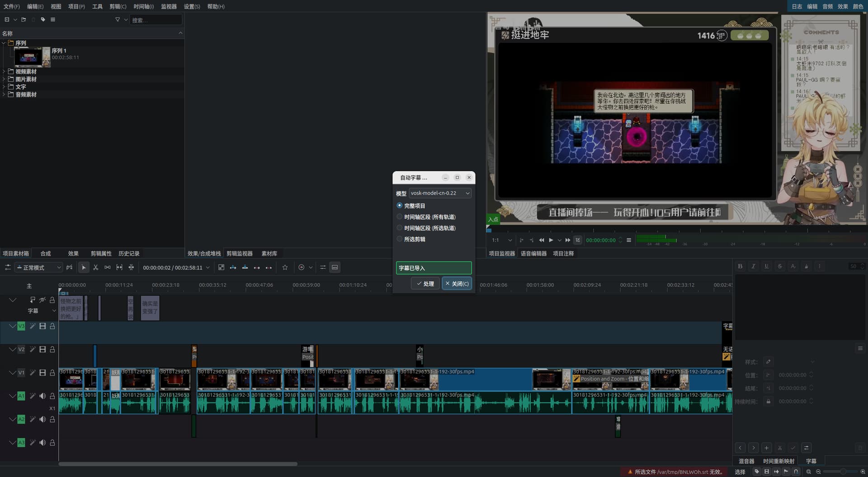The width and height of the screenshot is (868, 477).
Task: Fast forward the project monitor
Action: [568, 240]
